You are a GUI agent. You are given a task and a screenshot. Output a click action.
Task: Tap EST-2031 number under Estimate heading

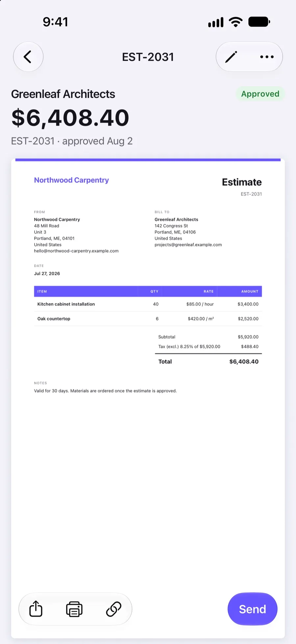point(251,194)
